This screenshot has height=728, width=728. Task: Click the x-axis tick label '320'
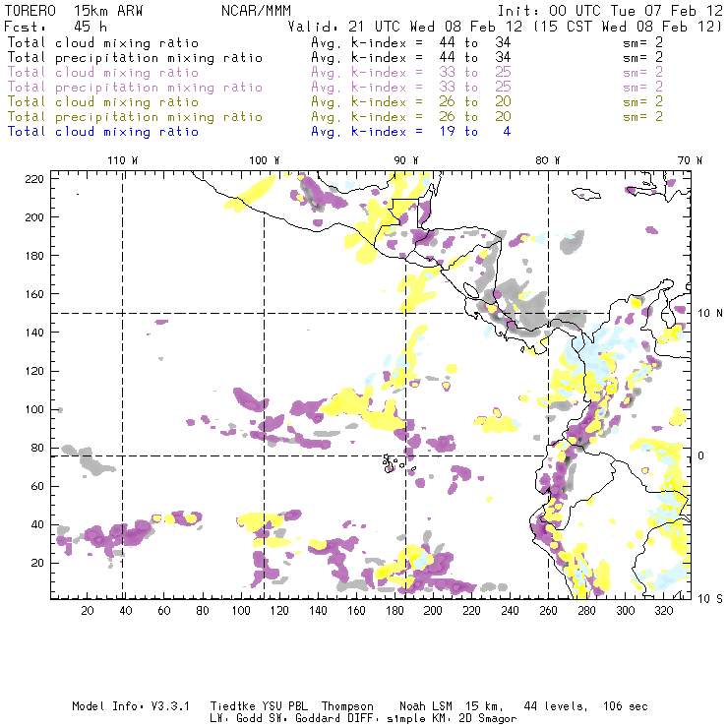(664, 611)
